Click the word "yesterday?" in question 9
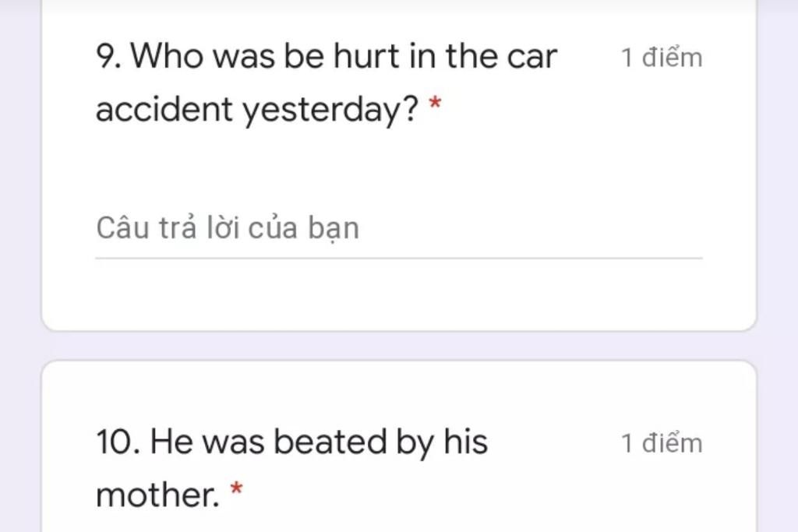 330,110
